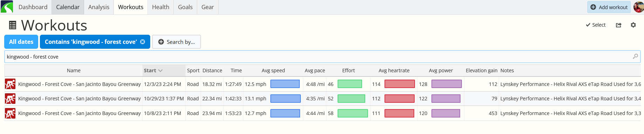
Task: Open 12/3/23 Kingwood workout link
Action: (x=79, y=84)
